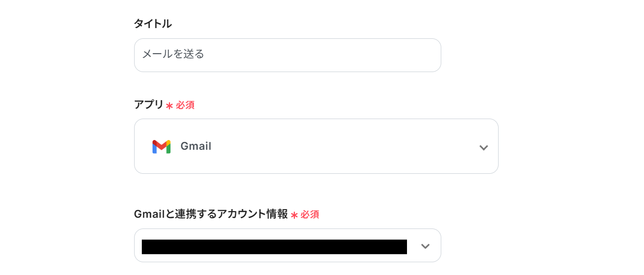Click the red asterisk next to アプリ

tap(169, 106)
